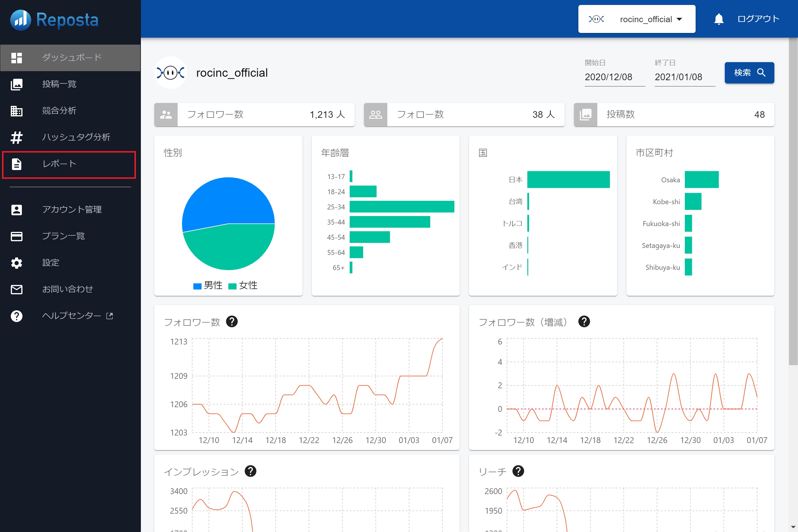Click the magnifier icon in the 検索 button

pos(761,73)
